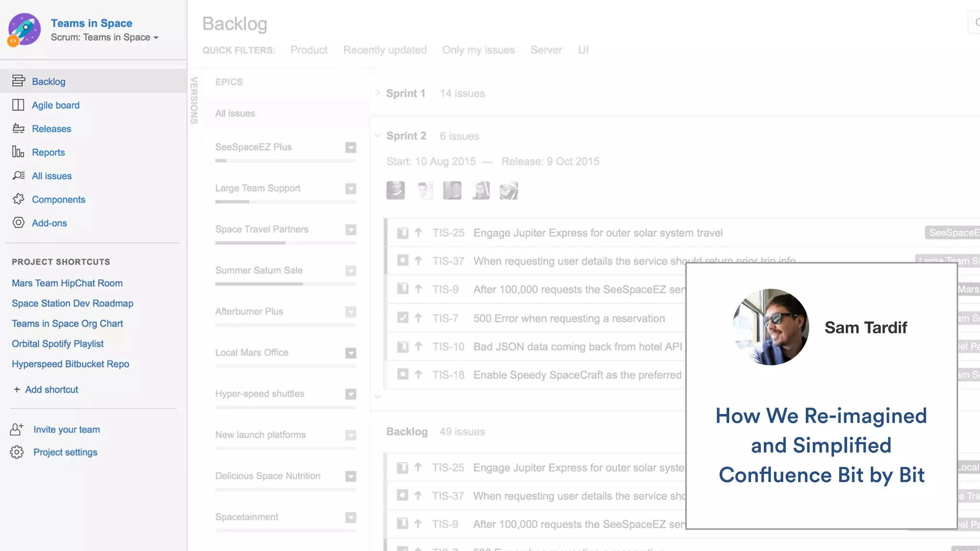Open dropdown arrow for Space Travel Partners epic

click(351, 230)
